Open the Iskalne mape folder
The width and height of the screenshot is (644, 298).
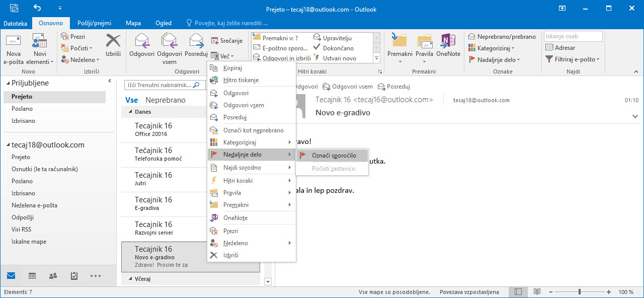point(29,242)
